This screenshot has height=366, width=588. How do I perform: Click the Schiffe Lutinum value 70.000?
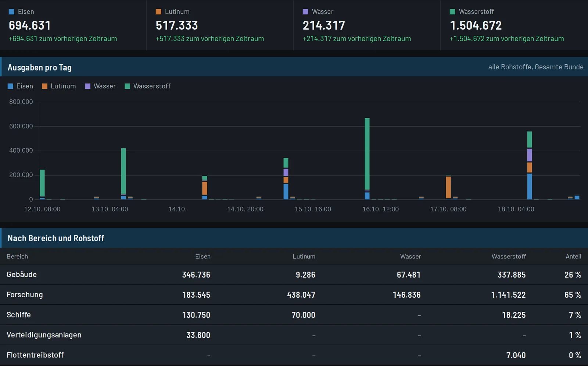coord(304,315)
